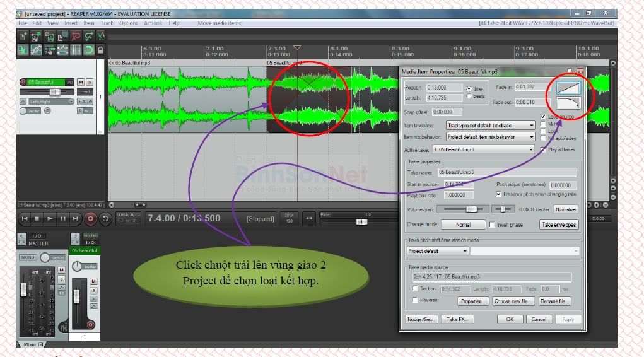644x357 pixels.
Task: Click the fade-out curve shape icon
Action: 568,103
